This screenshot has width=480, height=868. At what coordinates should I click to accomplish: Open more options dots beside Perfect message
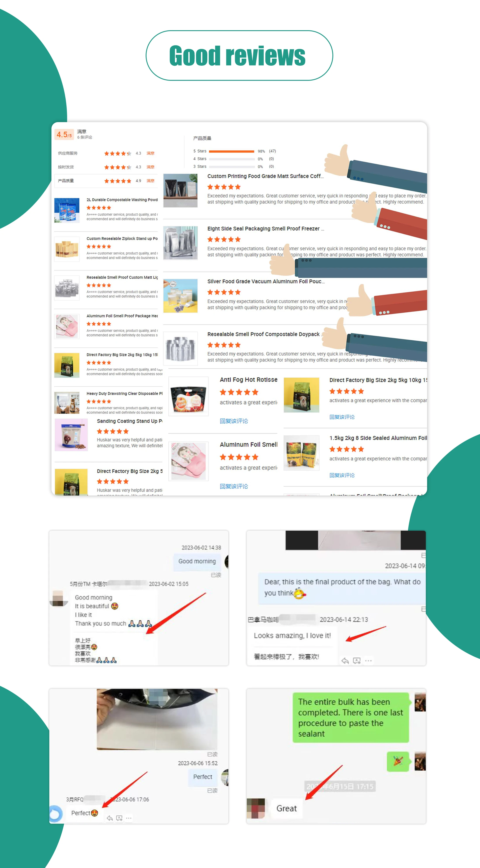[x=129, y=818]
